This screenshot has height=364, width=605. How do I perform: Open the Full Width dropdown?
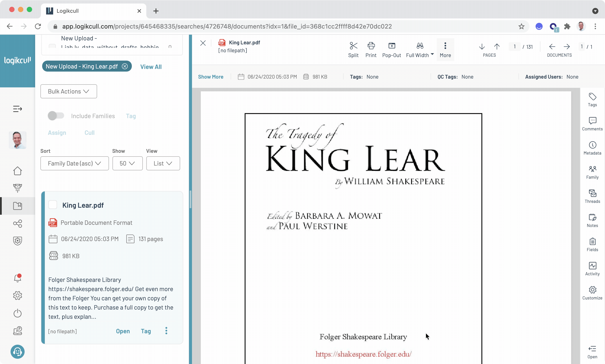click(x=420, y=50)
